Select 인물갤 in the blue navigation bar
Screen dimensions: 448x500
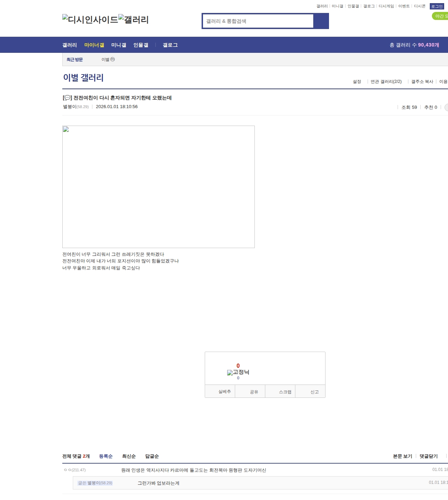click(141, 45)
